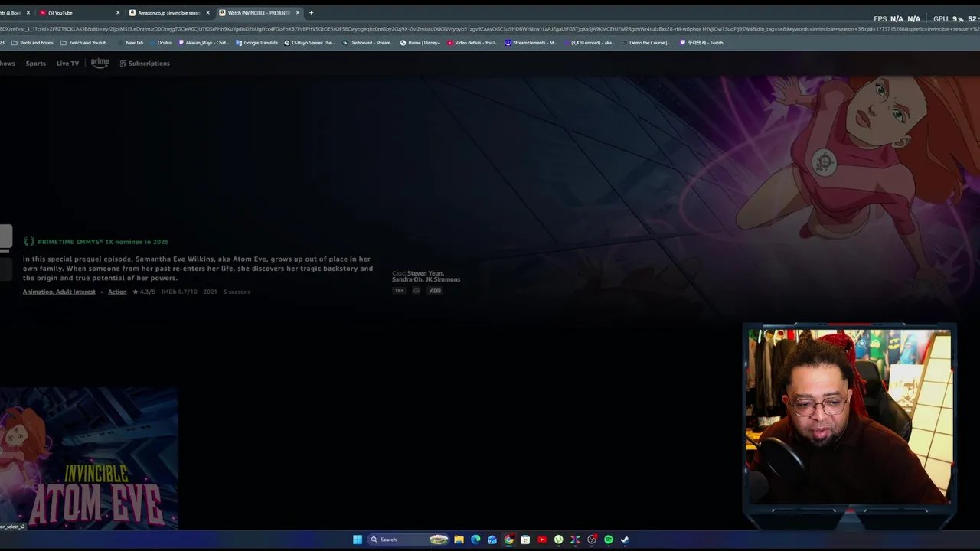Image resolution: width=980 pixels, height=551 pixels.
Task: Open the Dashboard Stream bookmark
Action: coord(368,43)
